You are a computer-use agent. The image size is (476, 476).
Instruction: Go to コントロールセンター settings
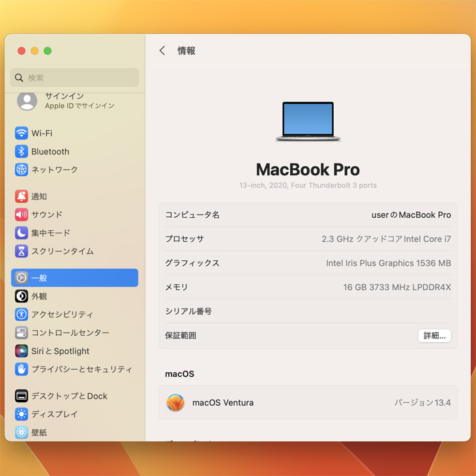coord(70,333)
